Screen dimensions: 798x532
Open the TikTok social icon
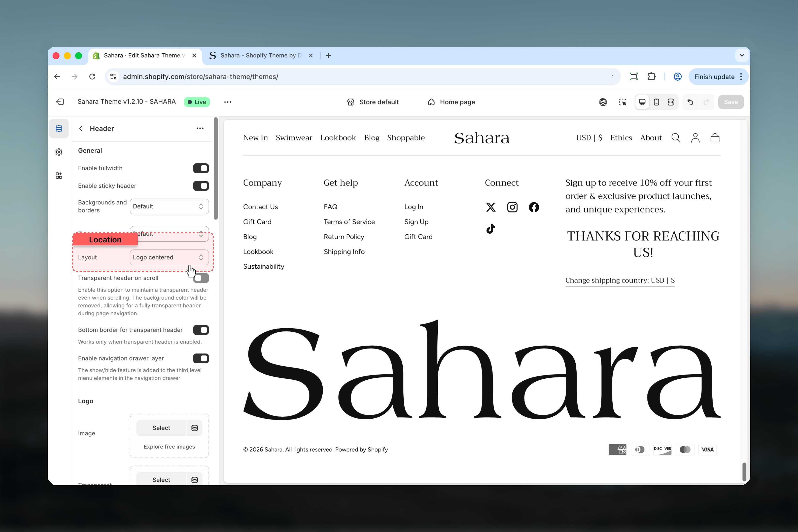click(491, 229)
